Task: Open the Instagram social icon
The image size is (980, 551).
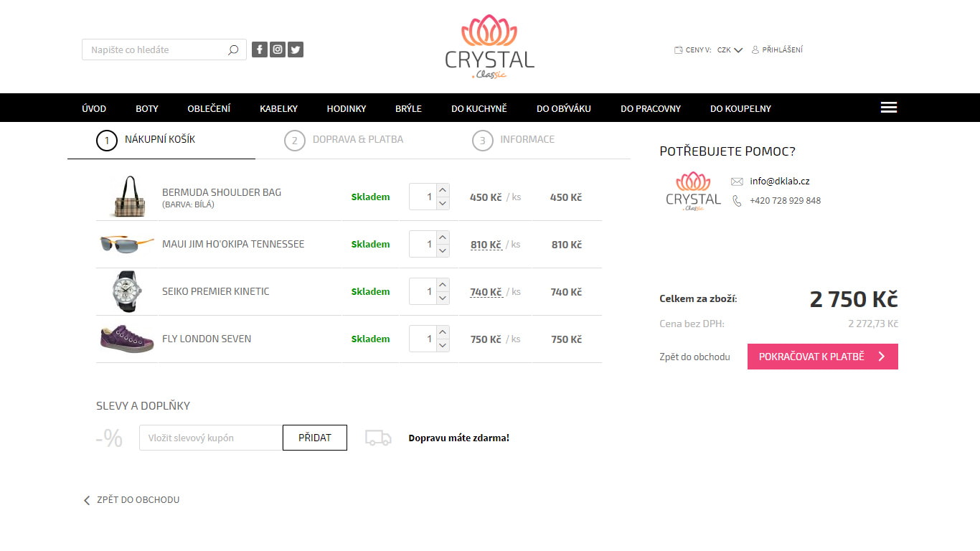Action: [x=278, y=50]
